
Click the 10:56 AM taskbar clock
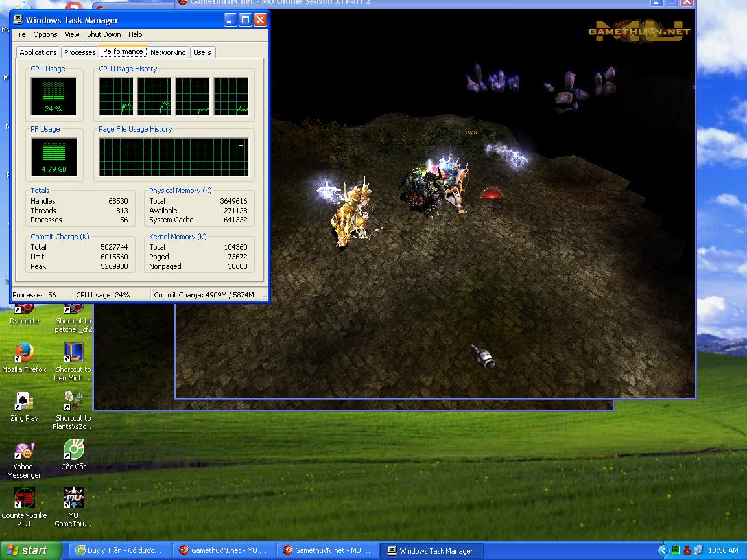coord(723,550)
